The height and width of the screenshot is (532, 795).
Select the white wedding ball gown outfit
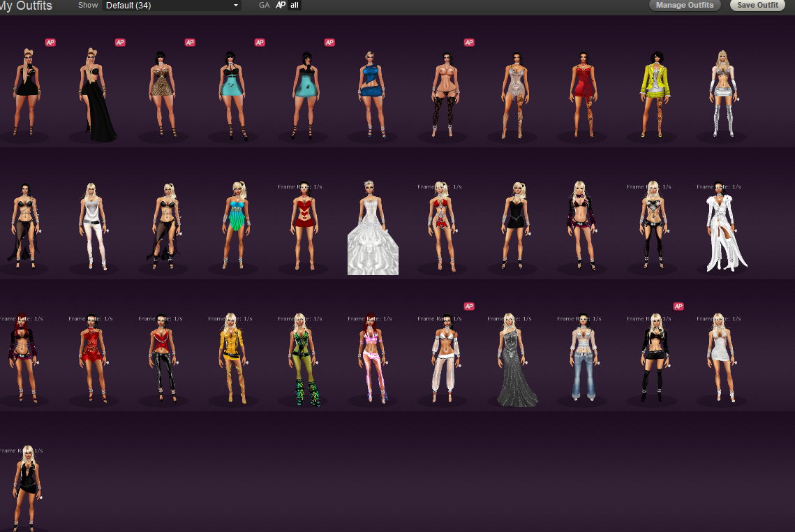(x=373, y=230)
